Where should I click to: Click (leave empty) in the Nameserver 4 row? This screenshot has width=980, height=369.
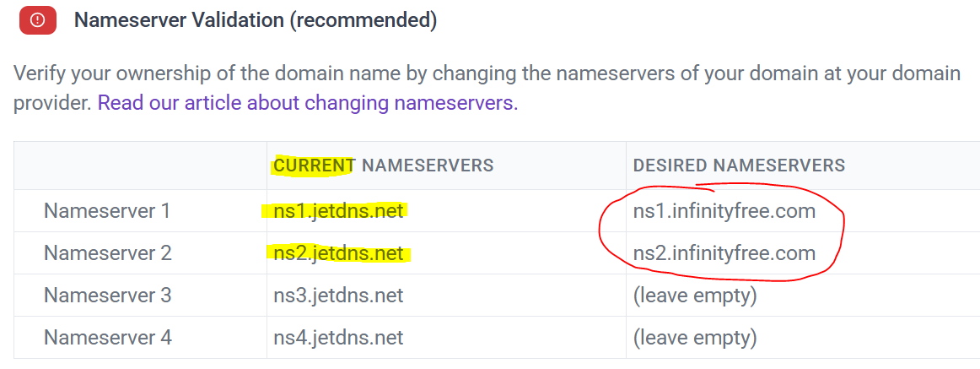pos(694,338)
